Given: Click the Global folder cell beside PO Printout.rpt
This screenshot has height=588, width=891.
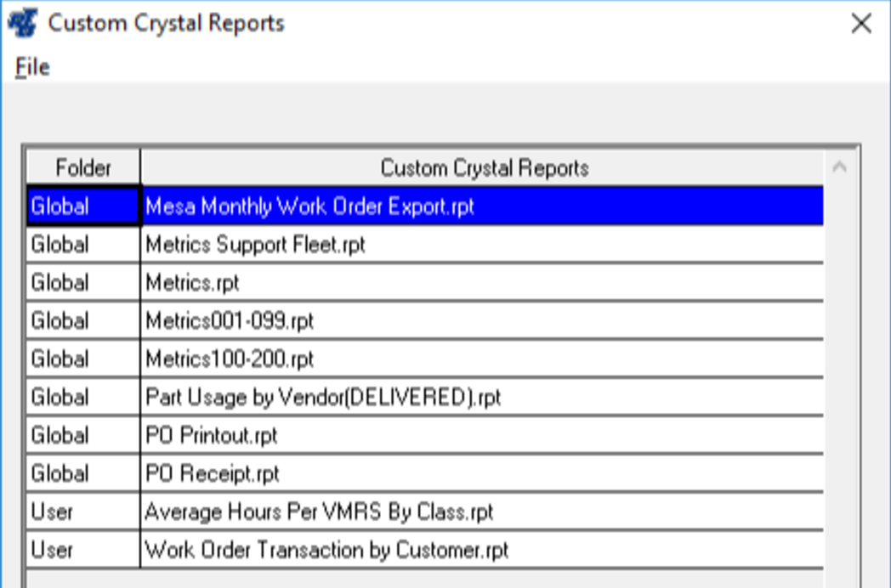Looking at the screenshot, I should 83,436.
